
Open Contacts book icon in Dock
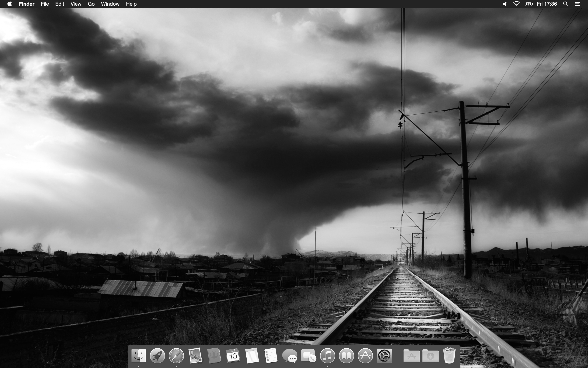(214, 356)
